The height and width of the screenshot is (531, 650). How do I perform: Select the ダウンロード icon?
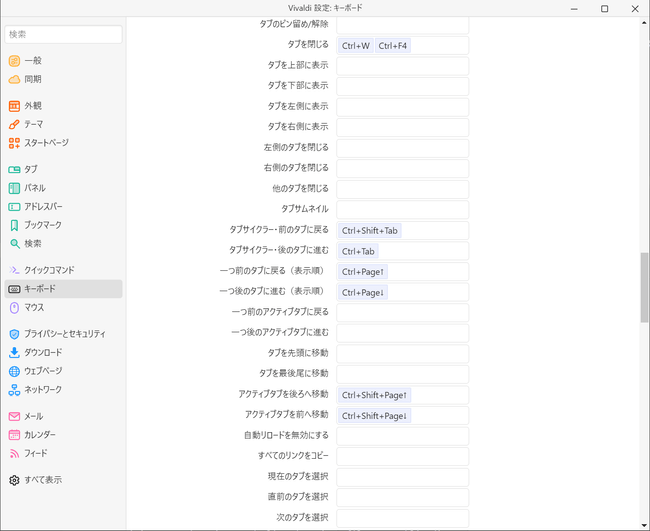(x=14, y=353)
